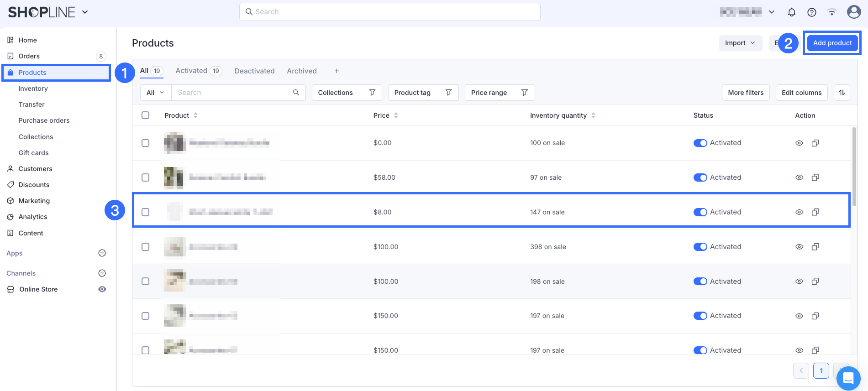Check the select-all products checkbox in header
868x391 pixels.
pyautogui.click(x=145, y=115)
